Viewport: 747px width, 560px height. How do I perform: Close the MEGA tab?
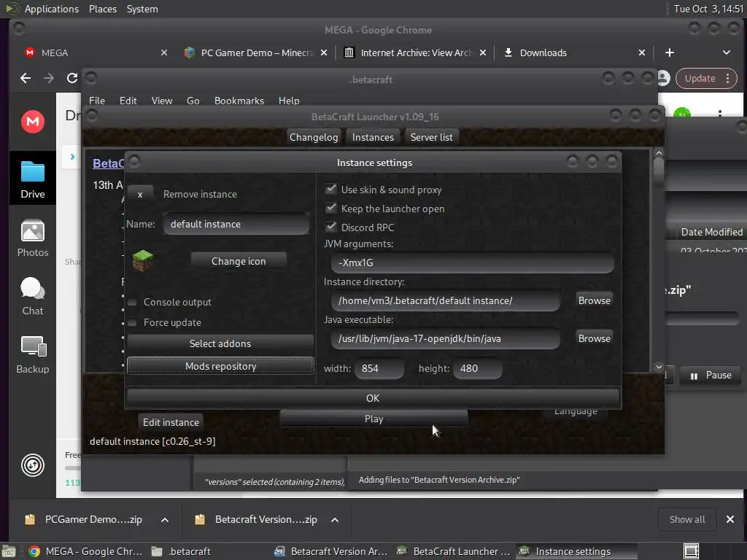click(x=164, y=52)
